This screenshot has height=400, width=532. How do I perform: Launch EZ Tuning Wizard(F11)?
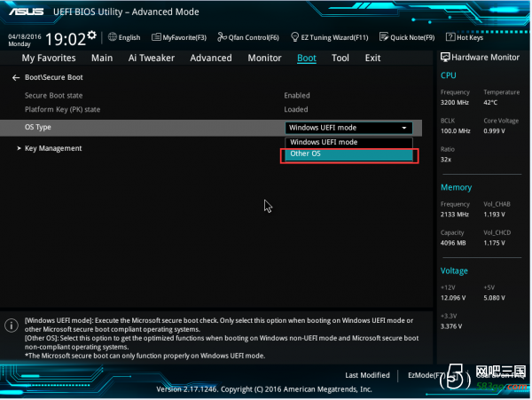pyautogui.click(x=330, y=37)
